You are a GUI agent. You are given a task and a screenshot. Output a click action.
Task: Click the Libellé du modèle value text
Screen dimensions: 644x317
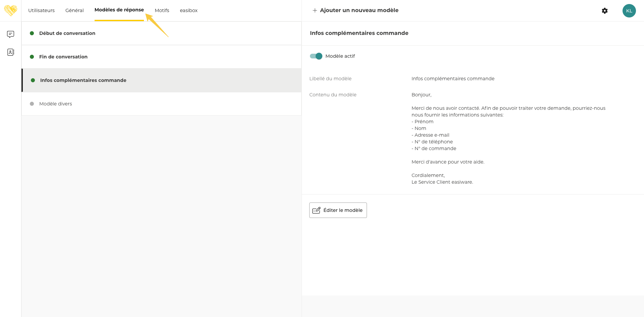453,79
